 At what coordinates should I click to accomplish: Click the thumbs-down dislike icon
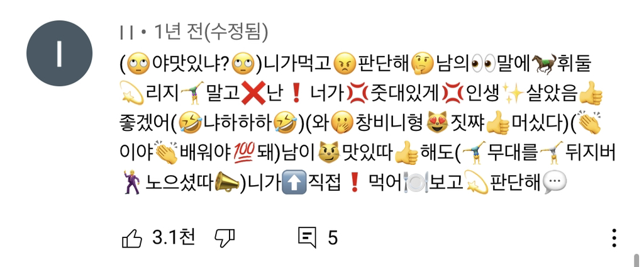pos(225,238)
